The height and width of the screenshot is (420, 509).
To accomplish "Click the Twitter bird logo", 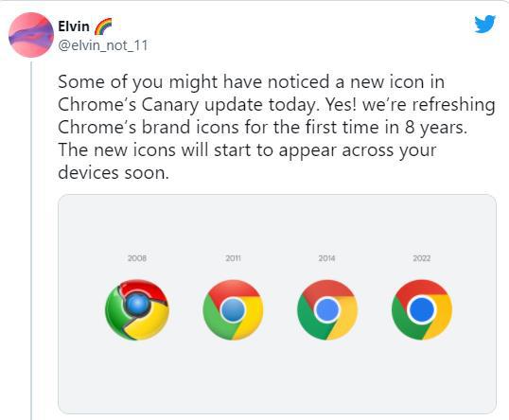I will (484, 24).
